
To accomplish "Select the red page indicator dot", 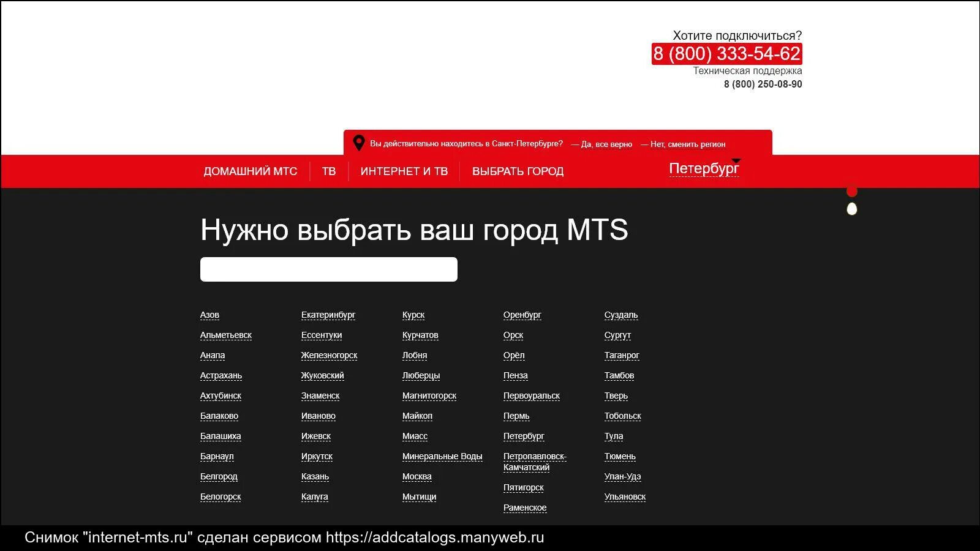I will [851, 192].
